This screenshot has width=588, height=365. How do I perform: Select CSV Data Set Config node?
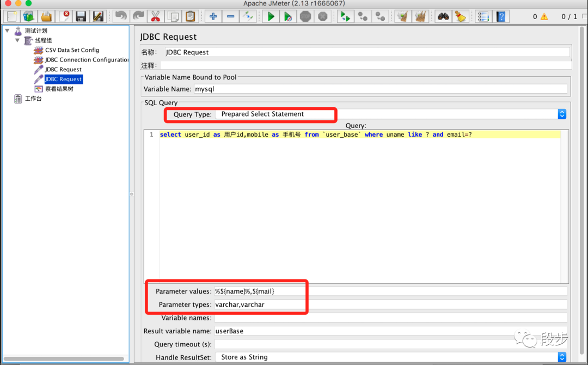[72, 50]
